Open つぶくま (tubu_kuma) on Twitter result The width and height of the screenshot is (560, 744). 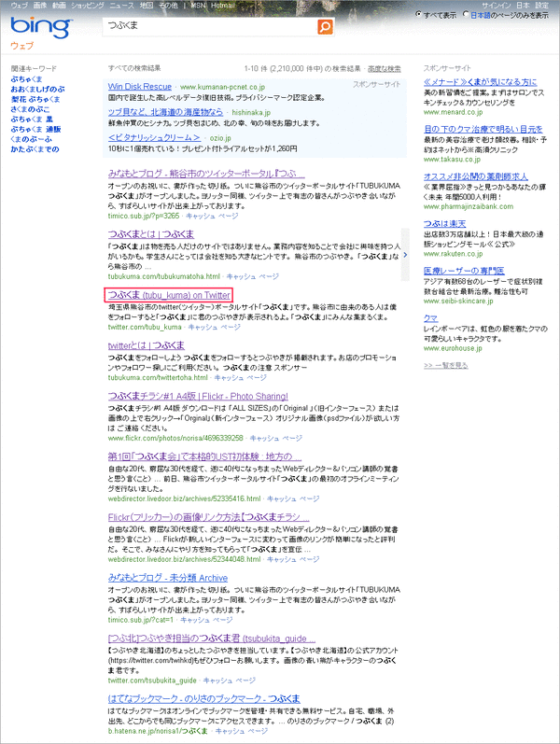click(169, 295)
